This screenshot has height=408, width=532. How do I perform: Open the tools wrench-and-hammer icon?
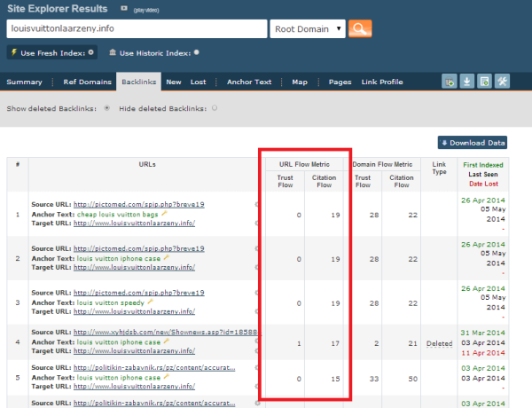(502, 82)
